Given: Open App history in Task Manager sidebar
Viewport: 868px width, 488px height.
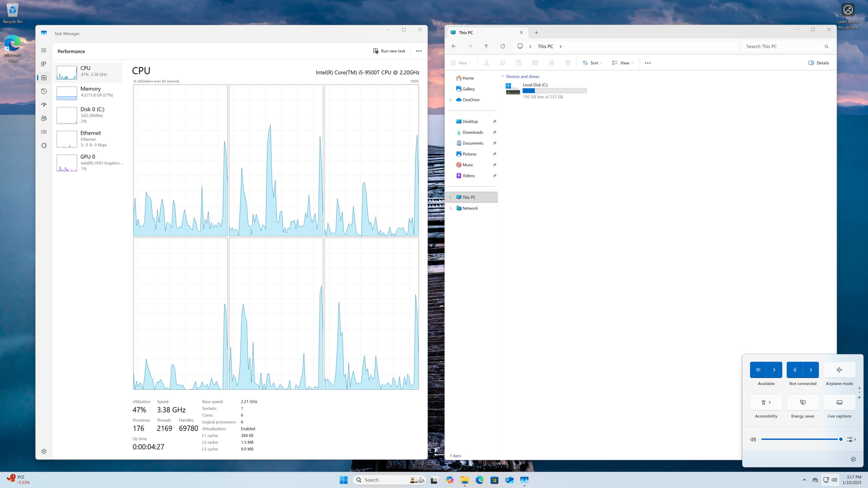Looking at the screenshot, I should click(44, 91).
